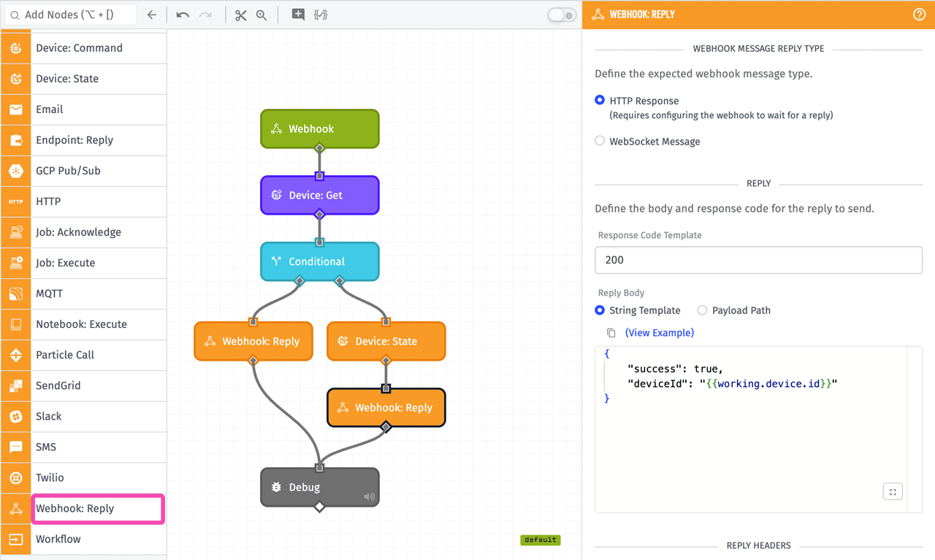Open help icon in Webhook: Reply header
The width and height of the screenshot is (935, 560).
point(919,15)
